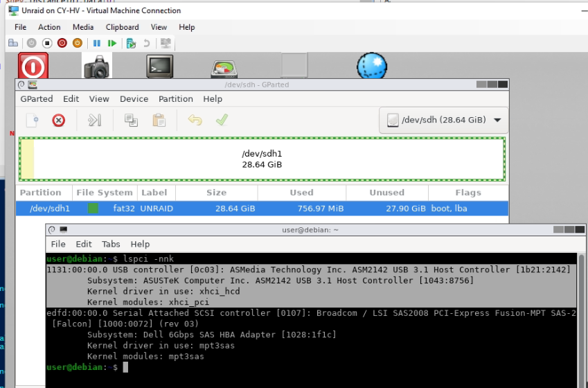This screenshot has height=388, width=588.
Task: Open the Device menu in GParted
Action: point(134,98)
